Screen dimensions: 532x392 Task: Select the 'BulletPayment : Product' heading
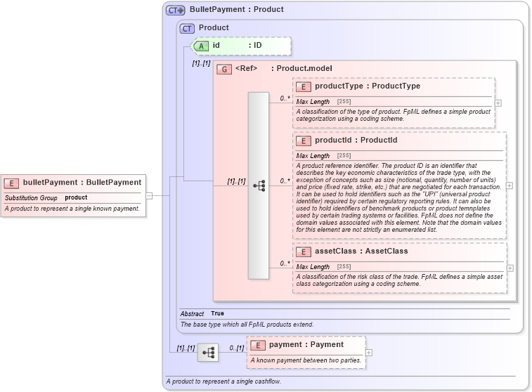[236, 10]
